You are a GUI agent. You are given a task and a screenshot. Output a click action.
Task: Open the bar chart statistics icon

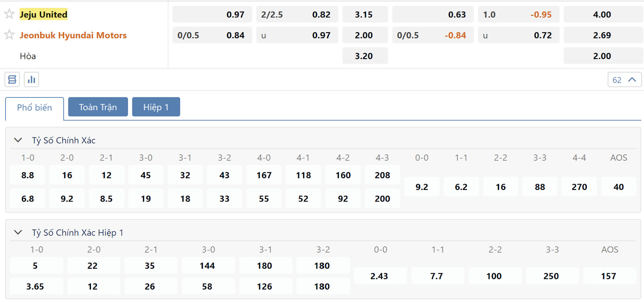click(31, 80)
